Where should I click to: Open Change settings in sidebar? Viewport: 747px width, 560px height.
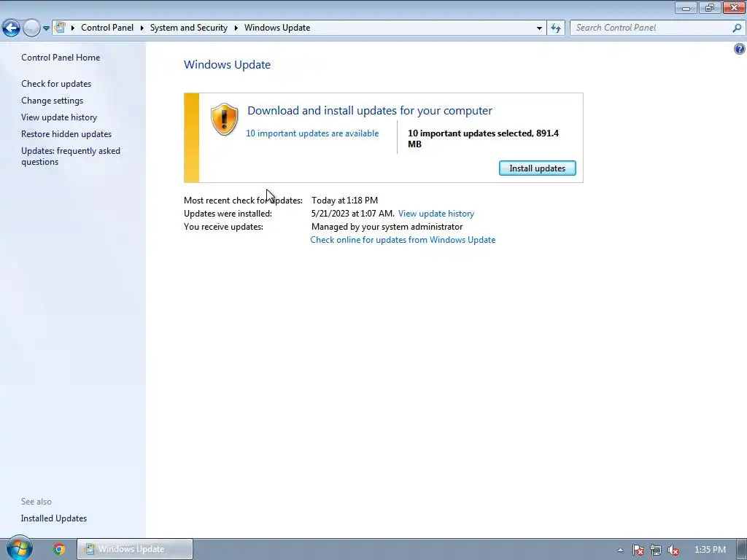click(x=52, y=101)
